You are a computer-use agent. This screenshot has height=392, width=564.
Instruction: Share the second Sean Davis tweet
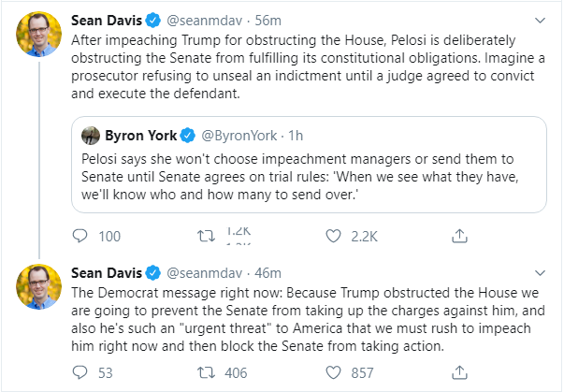[x=459, y=373]
